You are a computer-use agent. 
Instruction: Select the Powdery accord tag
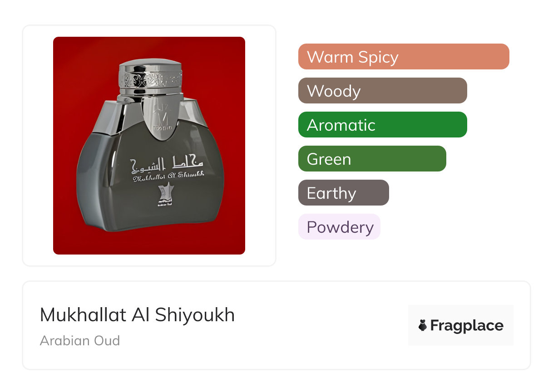339,227
